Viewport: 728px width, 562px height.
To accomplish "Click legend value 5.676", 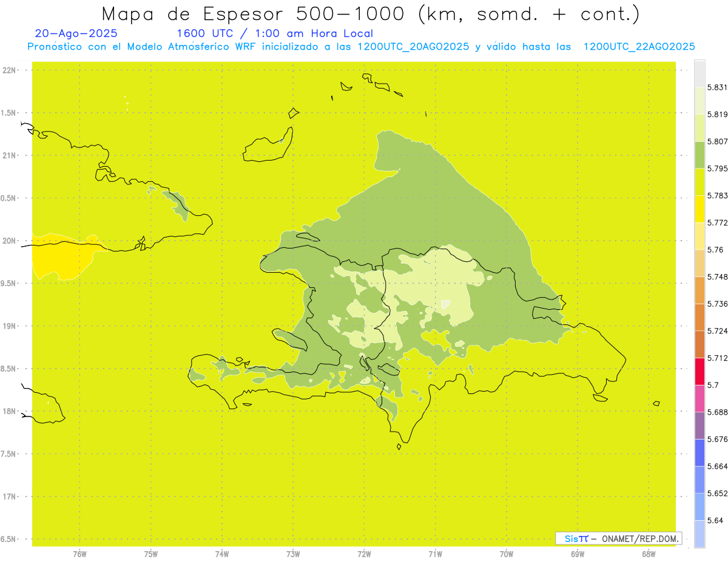I will 718,439.
